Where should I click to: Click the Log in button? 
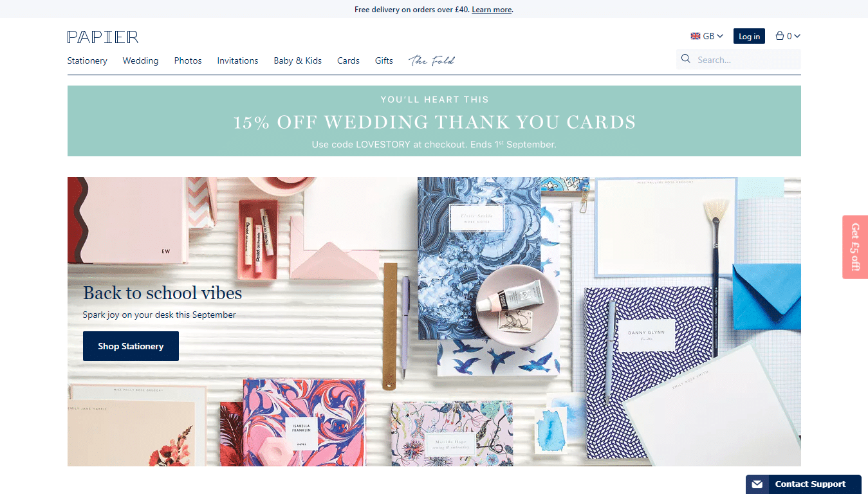pos(749,36)
